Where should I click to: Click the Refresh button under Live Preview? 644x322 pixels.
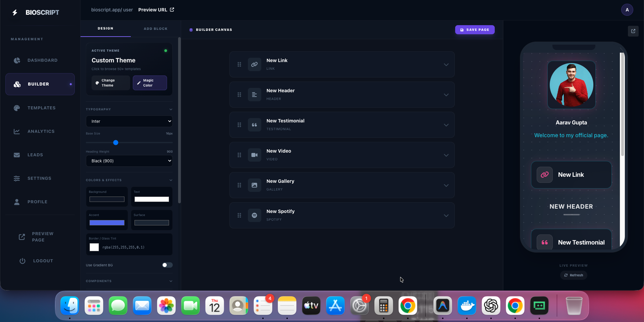click(574, 275)
